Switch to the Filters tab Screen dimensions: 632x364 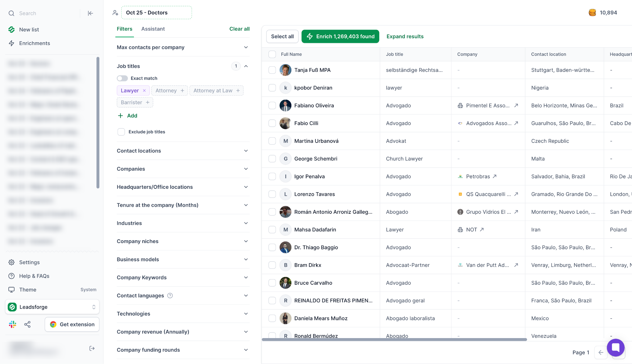click(x=124, y=29)
